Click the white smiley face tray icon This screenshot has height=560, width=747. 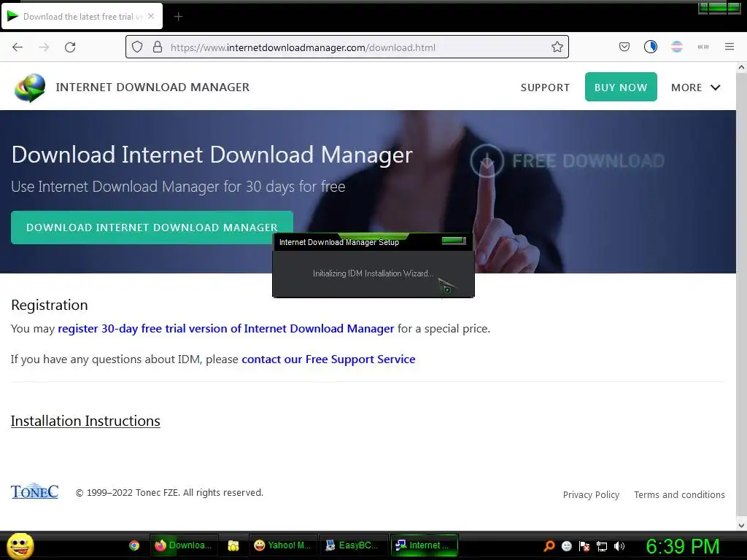(x=566, y=545)
